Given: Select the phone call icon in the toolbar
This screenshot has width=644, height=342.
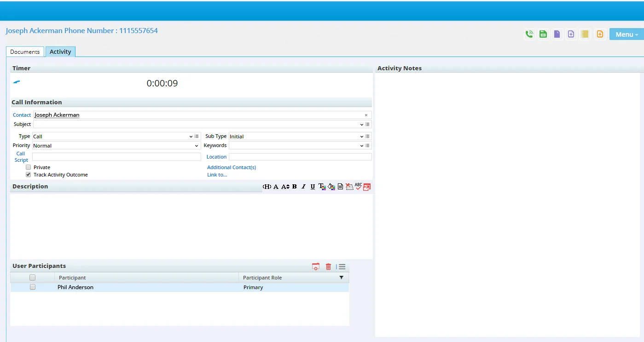Looking at the screenshot, I should [529, 34].
